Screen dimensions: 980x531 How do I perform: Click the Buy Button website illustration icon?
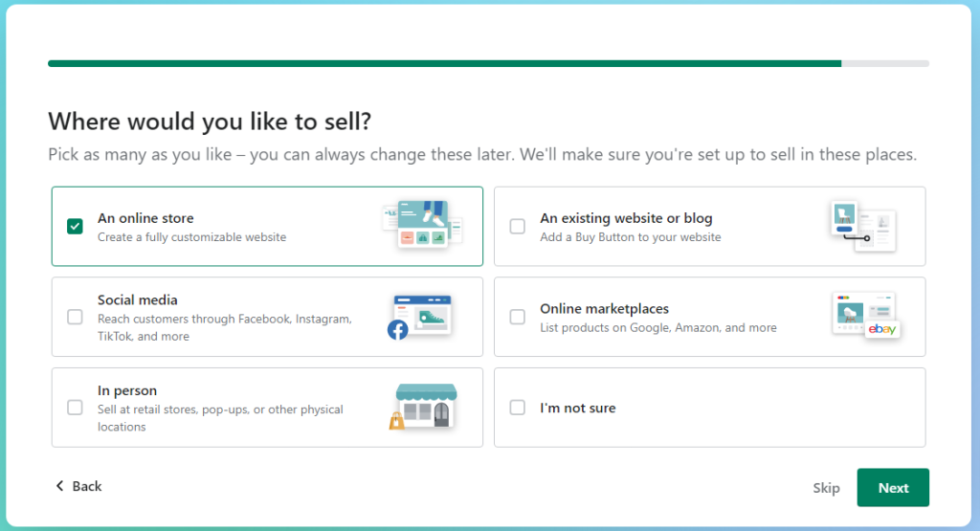tap(862, 226)
